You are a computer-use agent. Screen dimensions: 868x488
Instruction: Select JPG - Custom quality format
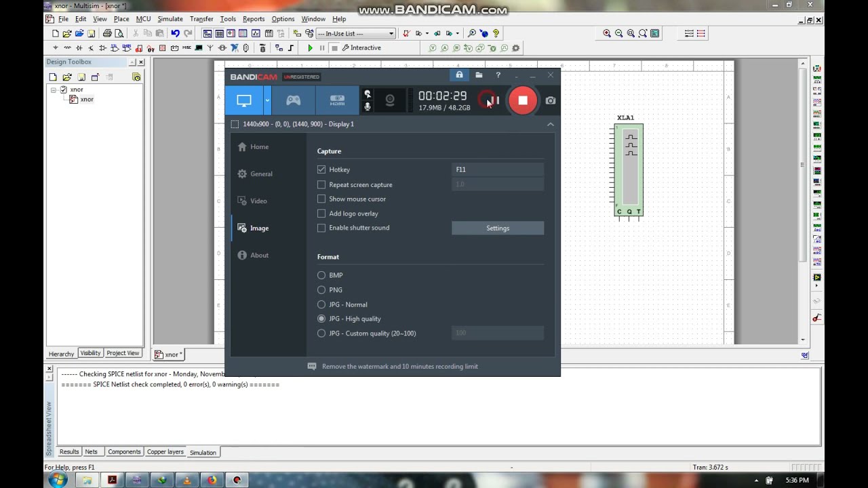321,333
